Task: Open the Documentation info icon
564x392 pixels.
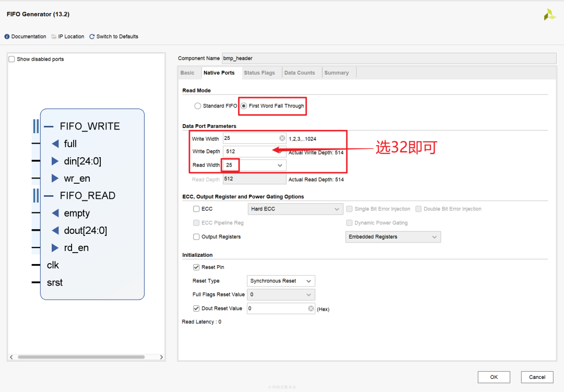Action: (x=7, y=37)
